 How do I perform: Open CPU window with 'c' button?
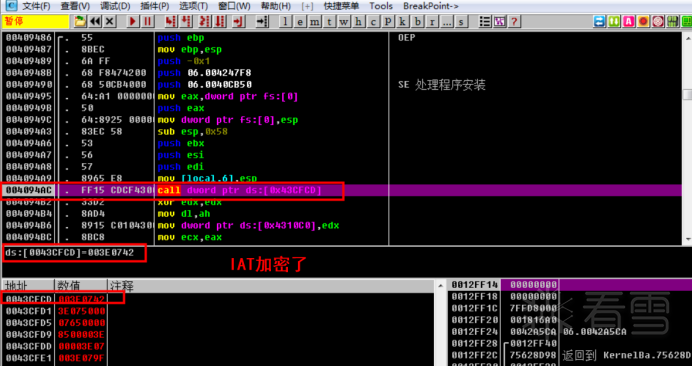point(373,21)
